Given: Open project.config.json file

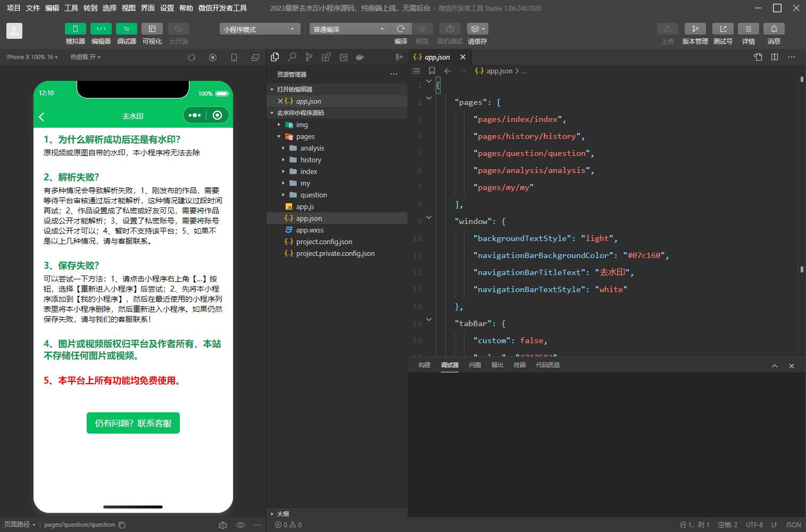Looking at the screenshot, I should (x=337, y=242).
